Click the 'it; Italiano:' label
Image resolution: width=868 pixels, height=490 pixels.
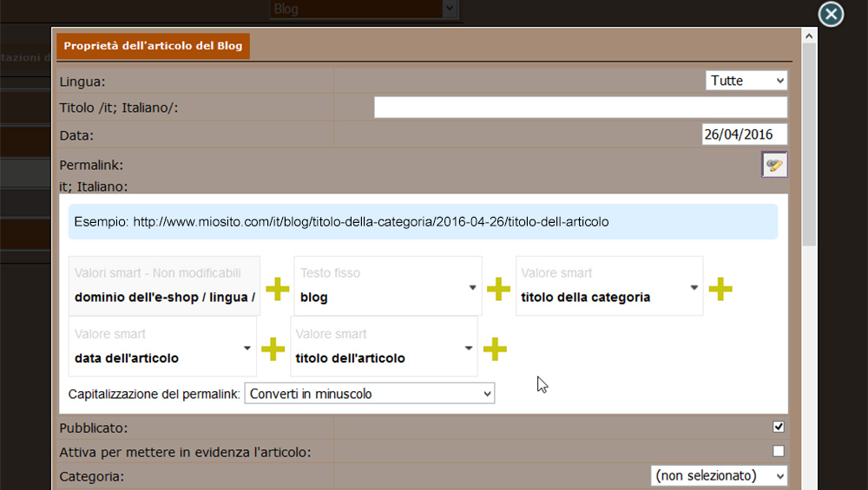(94, 187)
